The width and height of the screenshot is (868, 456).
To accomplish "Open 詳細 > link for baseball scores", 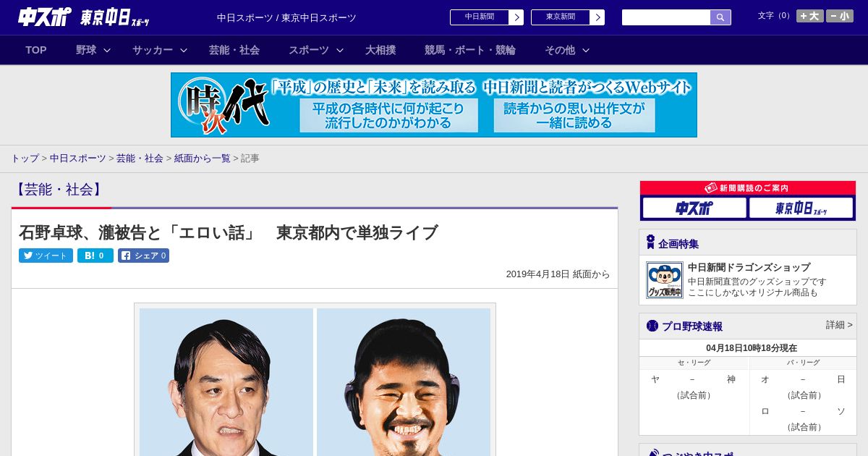I will (839, 325).
